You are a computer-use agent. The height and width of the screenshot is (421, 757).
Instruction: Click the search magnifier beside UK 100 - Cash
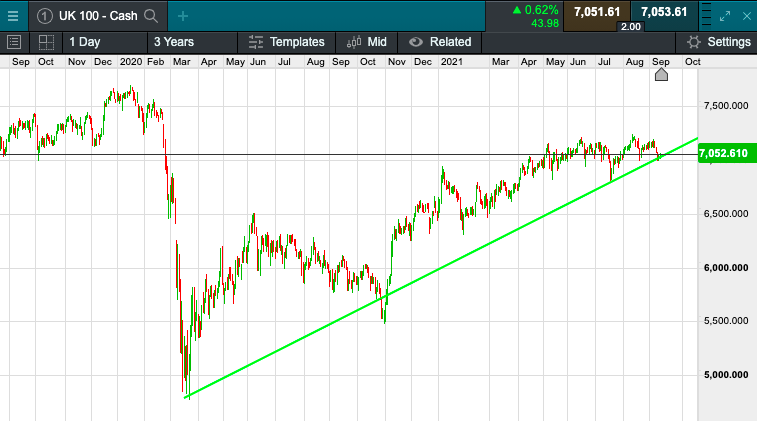point(151,16)
